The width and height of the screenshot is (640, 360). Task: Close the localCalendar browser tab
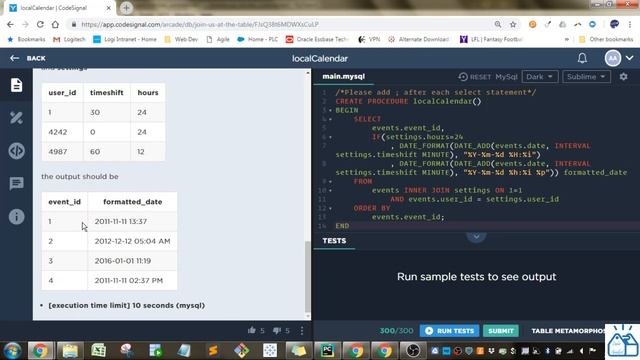coord(109,8)
